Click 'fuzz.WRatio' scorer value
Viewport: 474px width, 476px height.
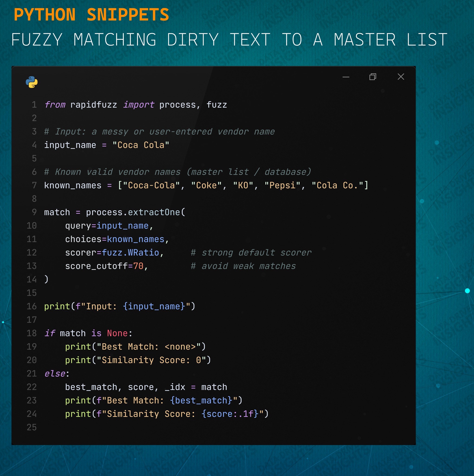[x=131, y=253]
